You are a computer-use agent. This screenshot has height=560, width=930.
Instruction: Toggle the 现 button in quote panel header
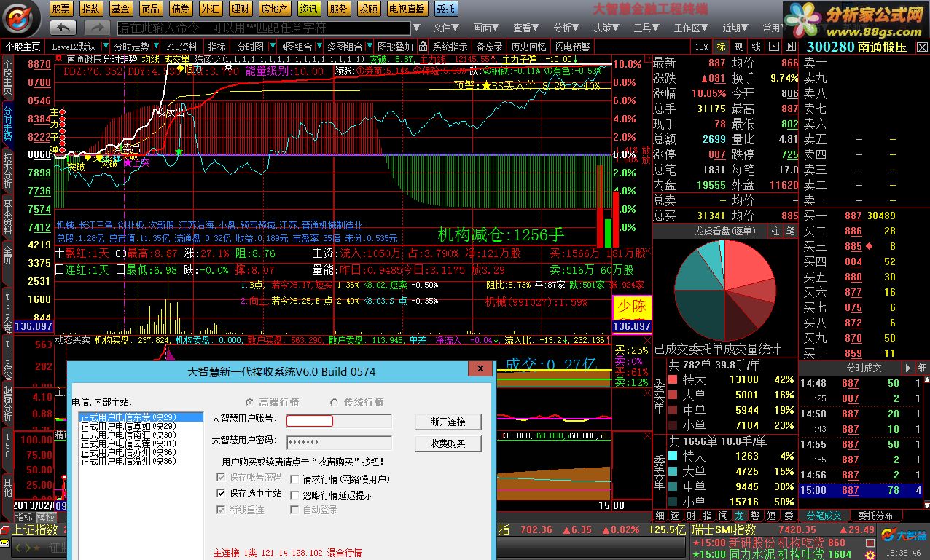click(x=740, y=47)
